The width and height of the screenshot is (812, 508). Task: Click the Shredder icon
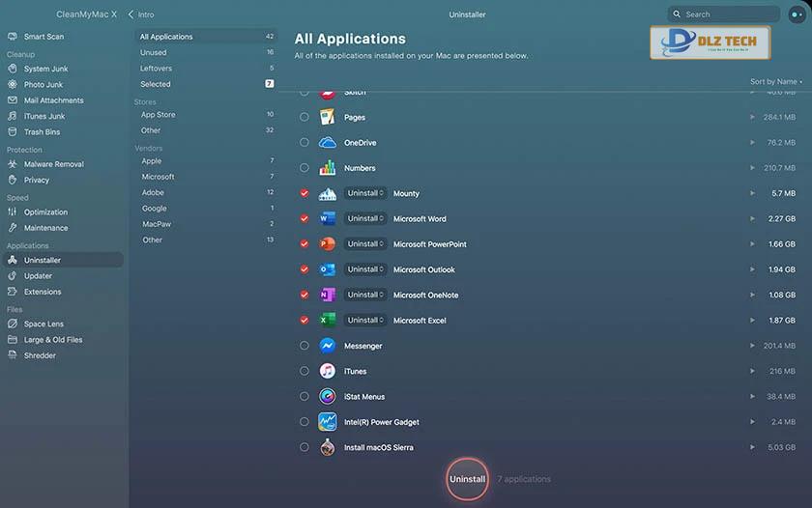click(x=13, y=355)
